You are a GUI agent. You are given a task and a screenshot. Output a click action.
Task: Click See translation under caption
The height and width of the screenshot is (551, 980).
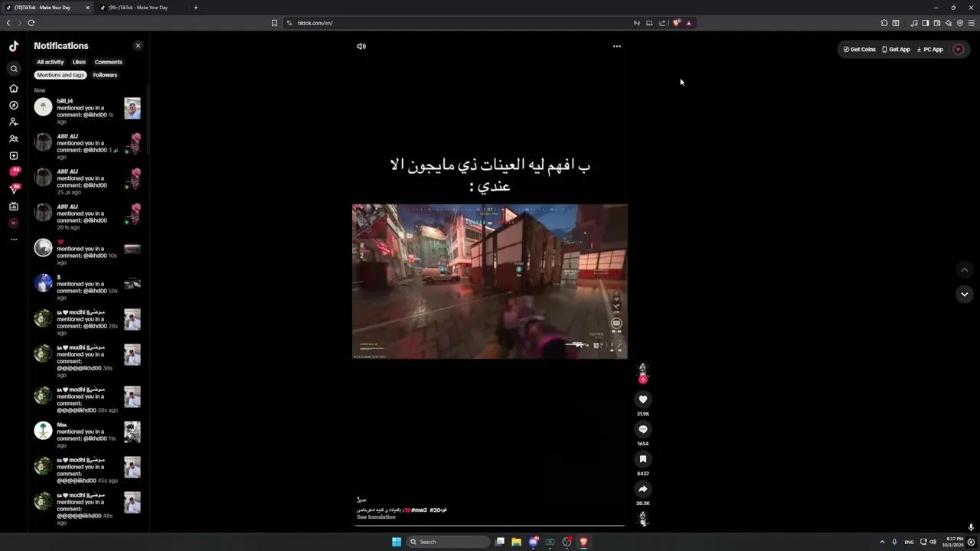coord(376,517)
